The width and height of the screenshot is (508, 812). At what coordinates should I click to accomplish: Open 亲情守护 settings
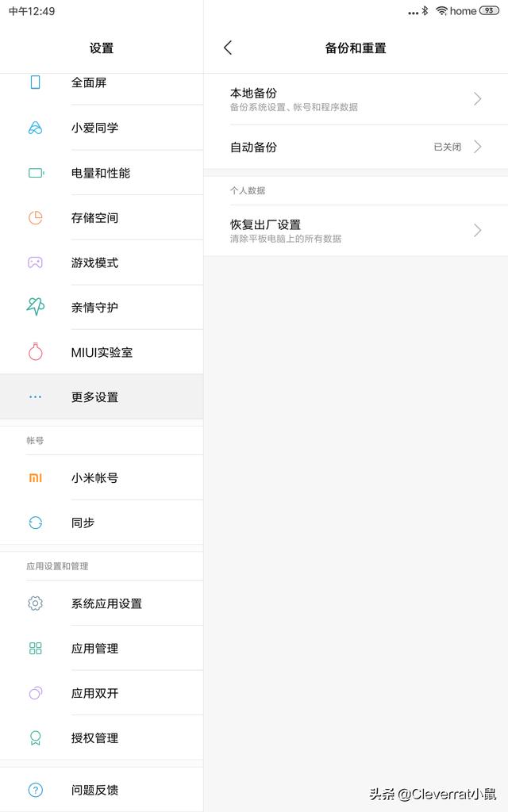click(x=102, y=307)
